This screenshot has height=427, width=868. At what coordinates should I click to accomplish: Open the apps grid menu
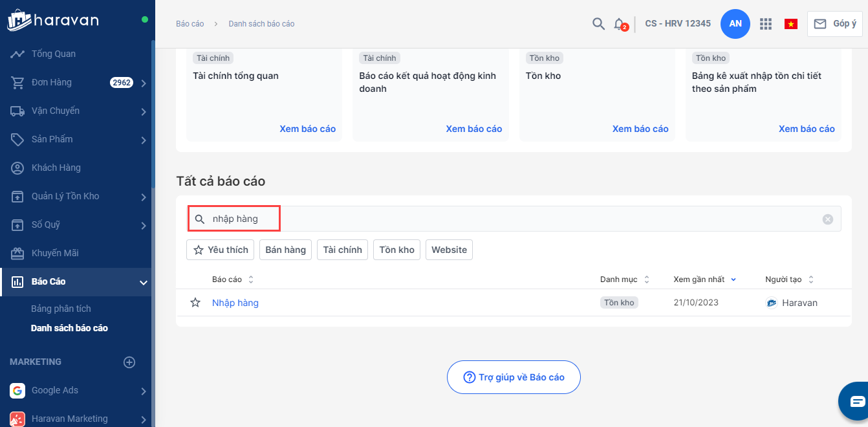pos(766,24)
